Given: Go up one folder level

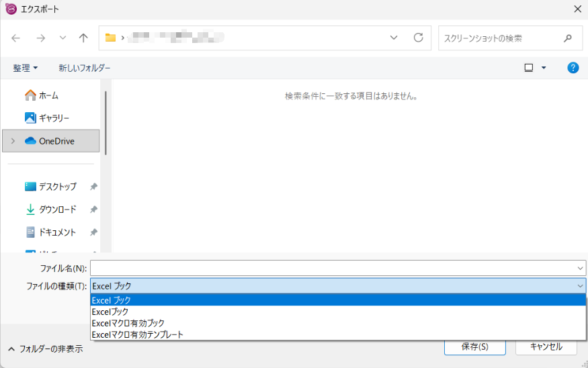Looking at the screenshot, I should pos(83,38).
